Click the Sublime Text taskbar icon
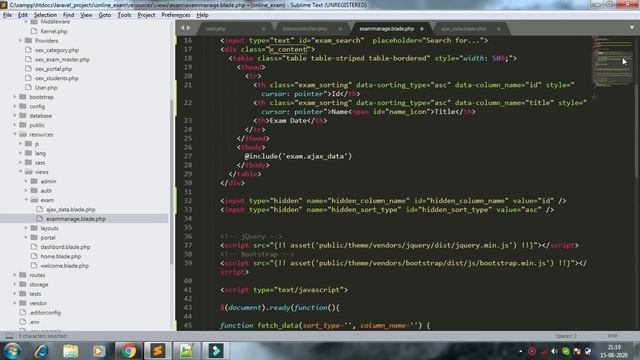640x360 pixels. click(158, 351)
